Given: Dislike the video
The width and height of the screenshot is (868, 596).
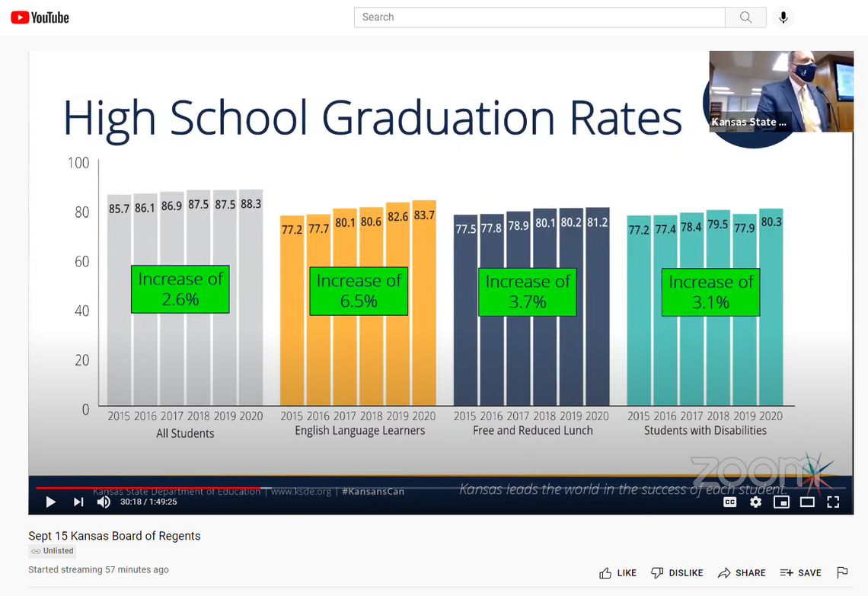Looking at the screenshot, I should (x=677, y=572).
